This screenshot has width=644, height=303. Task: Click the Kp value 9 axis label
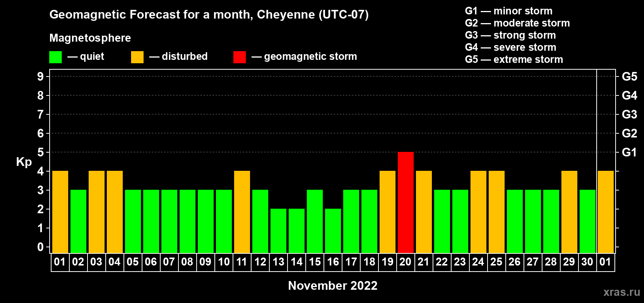[x=41, y=77]
